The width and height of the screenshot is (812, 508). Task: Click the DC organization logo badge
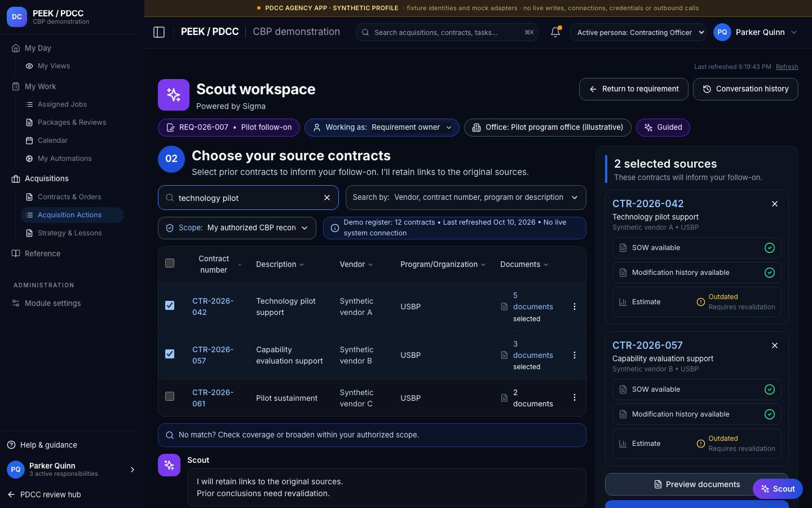17,17
